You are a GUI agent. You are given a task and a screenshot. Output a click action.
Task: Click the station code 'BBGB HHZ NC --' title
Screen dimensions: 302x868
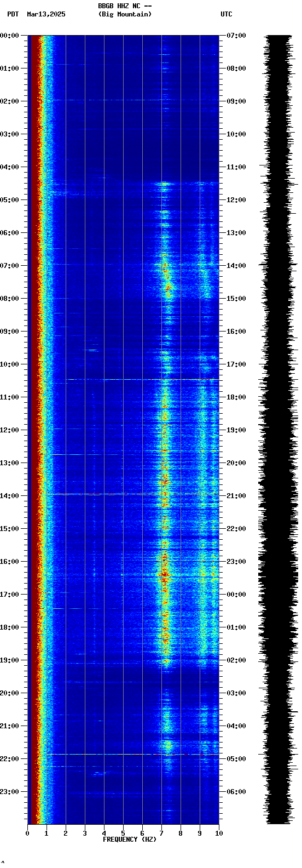(x=125, y=6)
